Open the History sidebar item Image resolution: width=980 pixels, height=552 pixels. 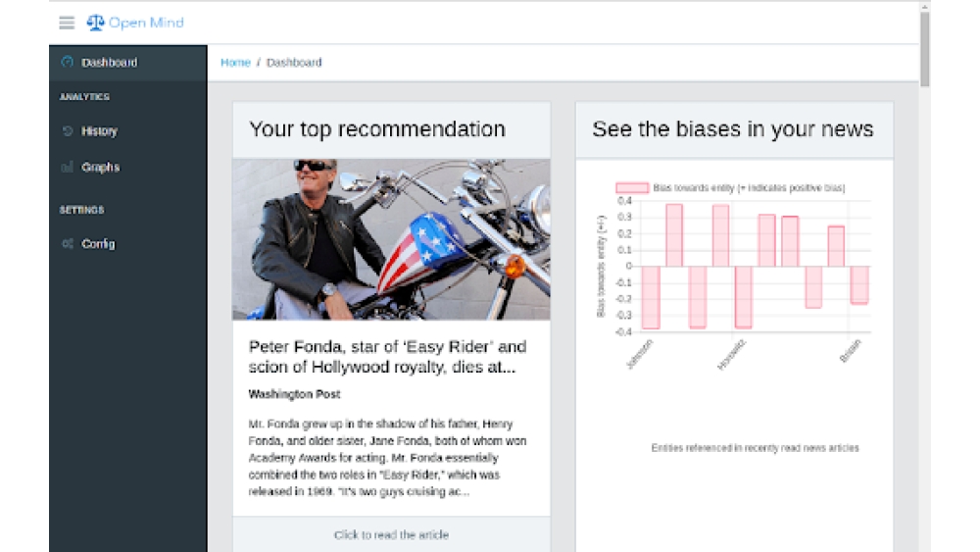click(x=99, y=131)
